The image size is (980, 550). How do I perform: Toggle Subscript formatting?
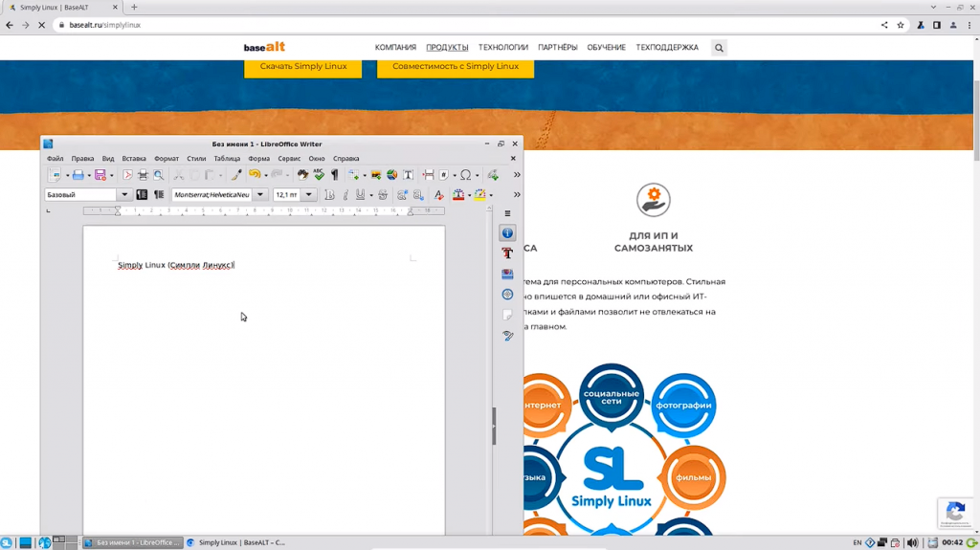(418, 195)
